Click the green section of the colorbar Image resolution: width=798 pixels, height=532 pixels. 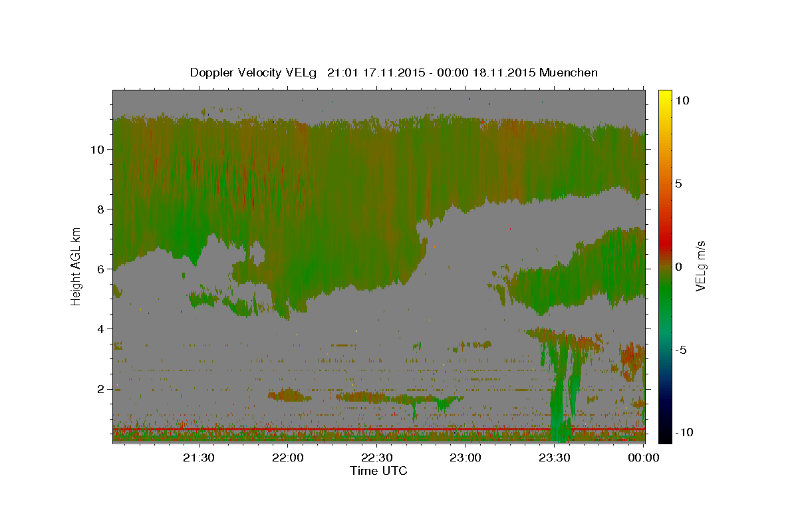click(x=665, y=293)
